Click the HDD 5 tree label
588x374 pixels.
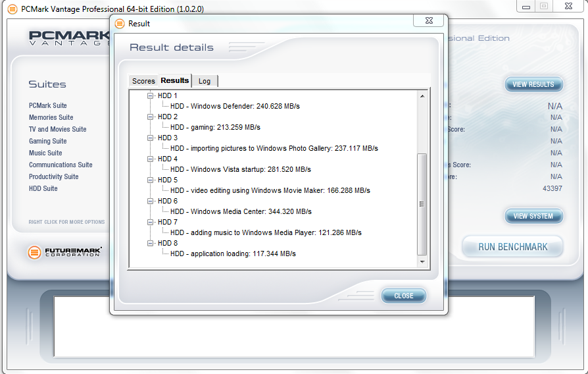(167, 180)
